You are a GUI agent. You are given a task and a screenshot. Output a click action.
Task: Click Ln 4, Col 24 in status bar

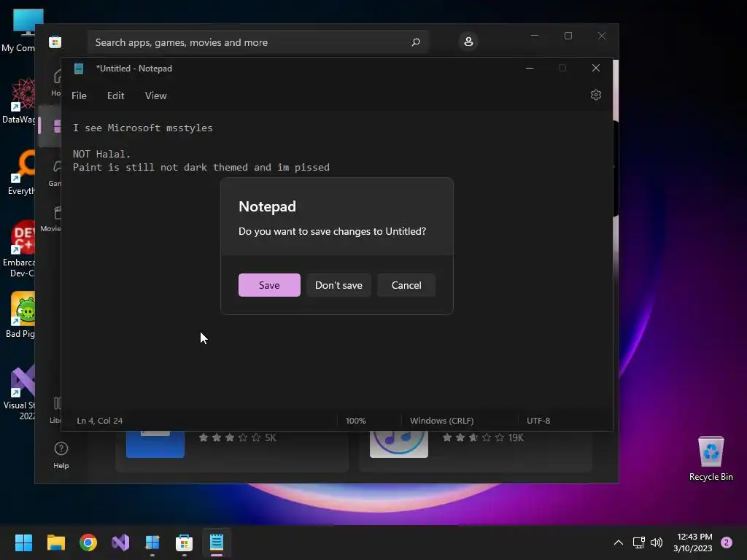[x=99, y=421]
